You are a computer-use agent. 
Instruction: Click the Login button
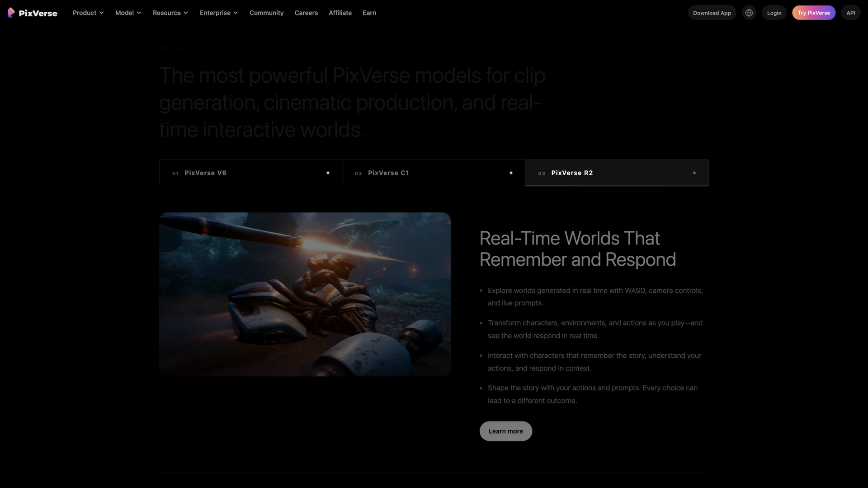tap(774, 13)
